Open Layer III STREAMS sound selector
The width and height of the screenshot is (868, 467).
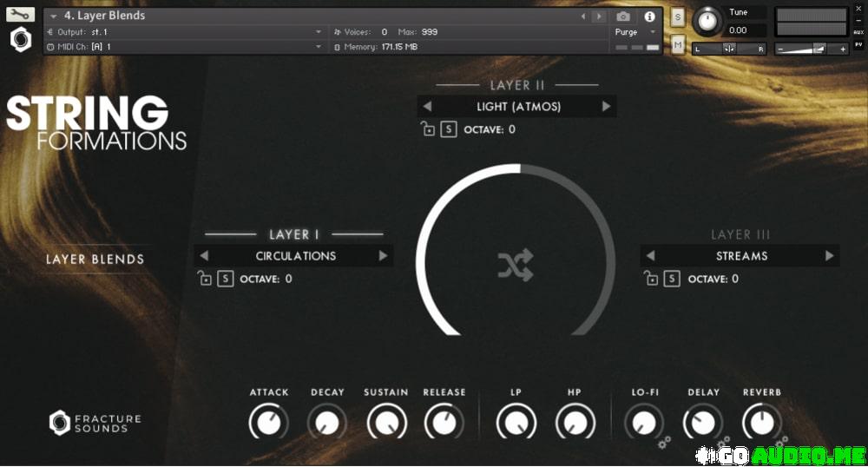[741, 255]
